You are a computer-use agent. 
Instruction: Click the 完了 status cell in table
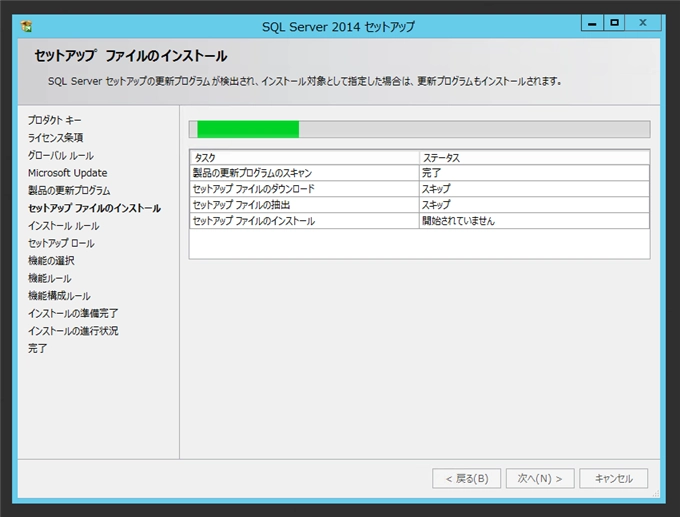(534, 173)
